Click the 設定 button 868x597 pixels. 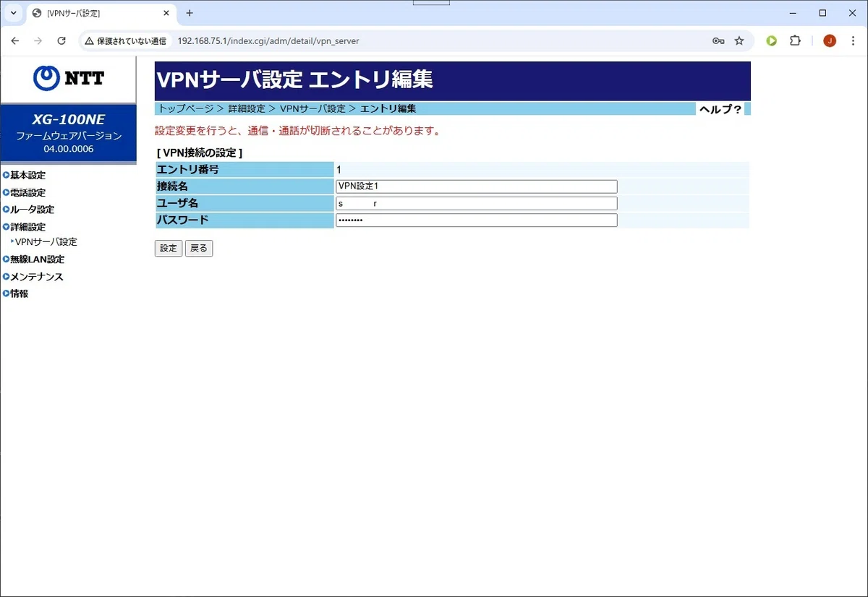coord(169,248)
